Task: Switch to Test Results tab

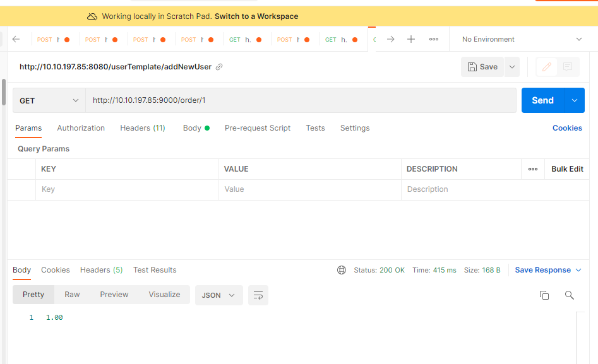Action: tap(155, 270)
